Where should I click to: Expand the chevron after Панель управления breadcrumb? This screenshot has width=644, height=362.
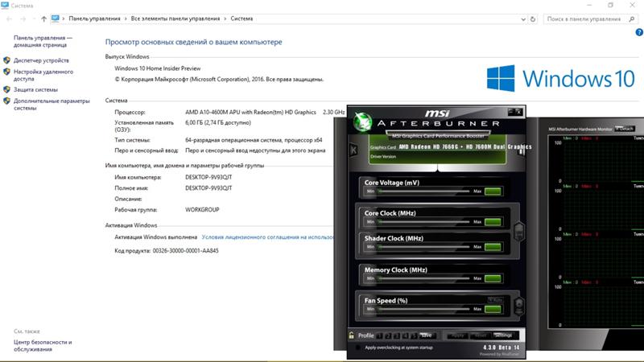126,19
